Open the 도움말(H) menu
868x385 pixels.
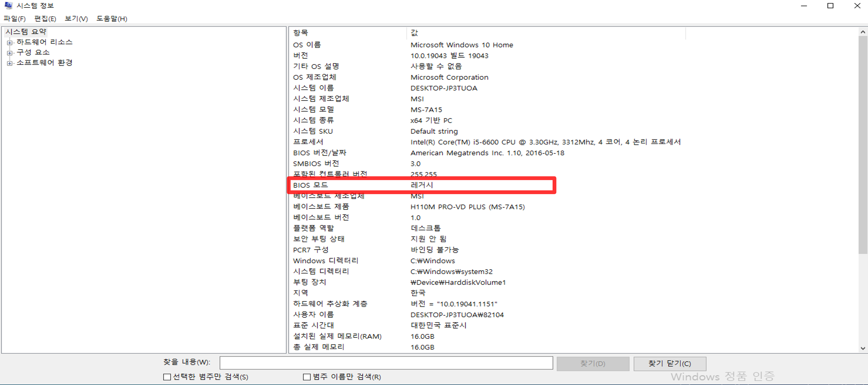click(111, 19)
